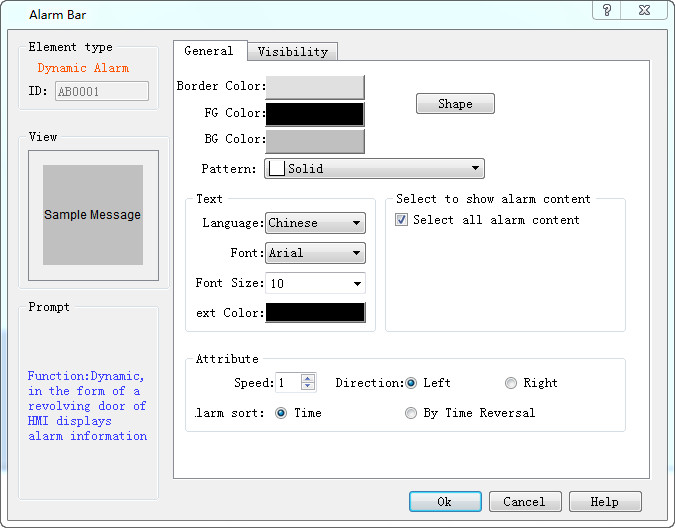Screen dimensions: 675x528
Task: Click inside the Speed value field
Action: (288, 383)
